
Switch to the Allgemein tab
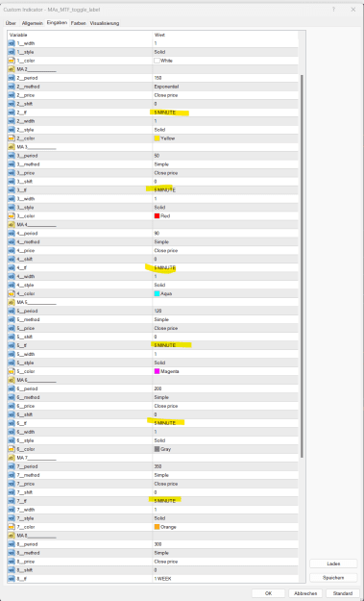pos(33,23)
